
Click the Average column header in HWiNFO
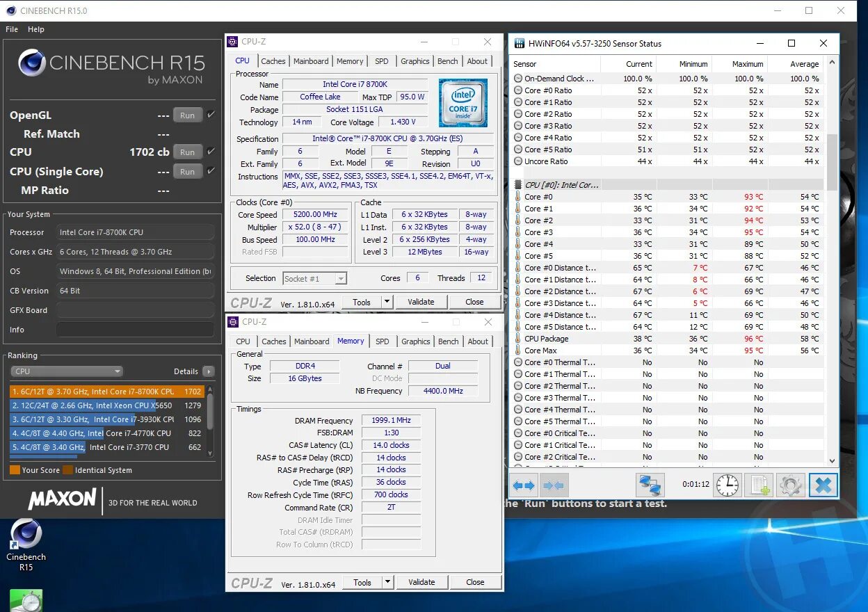pyautogui.click(x=804, y=64)
